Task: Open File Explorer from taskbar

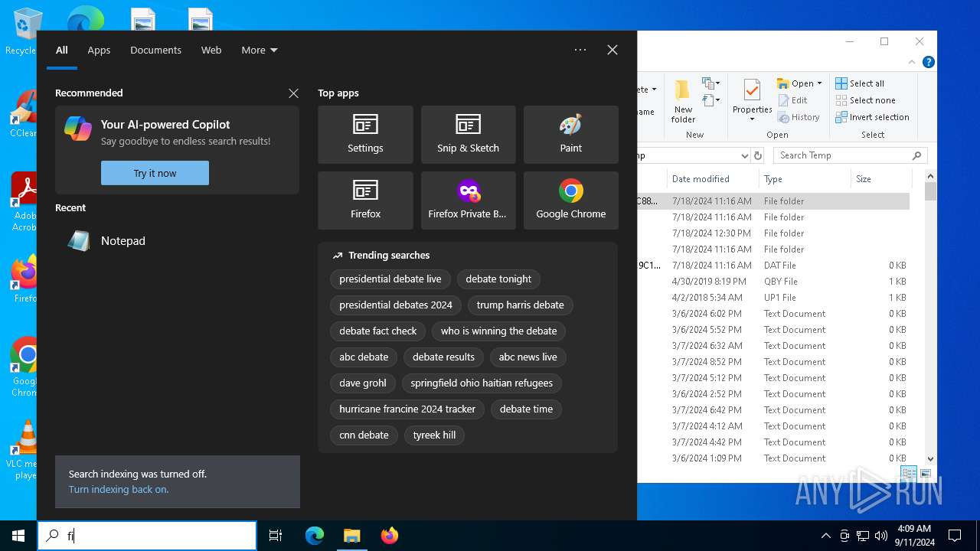Action: pyautogui.click(x=351, y=536)
